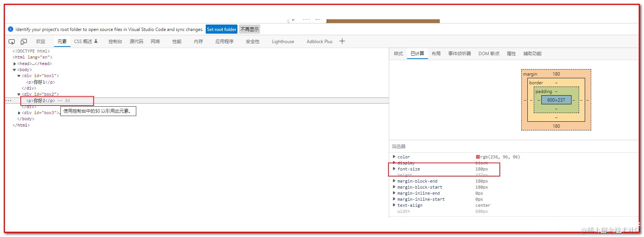Expand the font-size computed property

coord(394,169)
